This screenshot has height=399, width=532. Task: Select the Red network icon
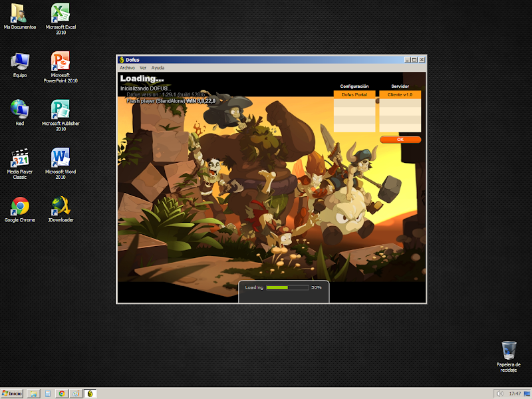pos(20,112)
